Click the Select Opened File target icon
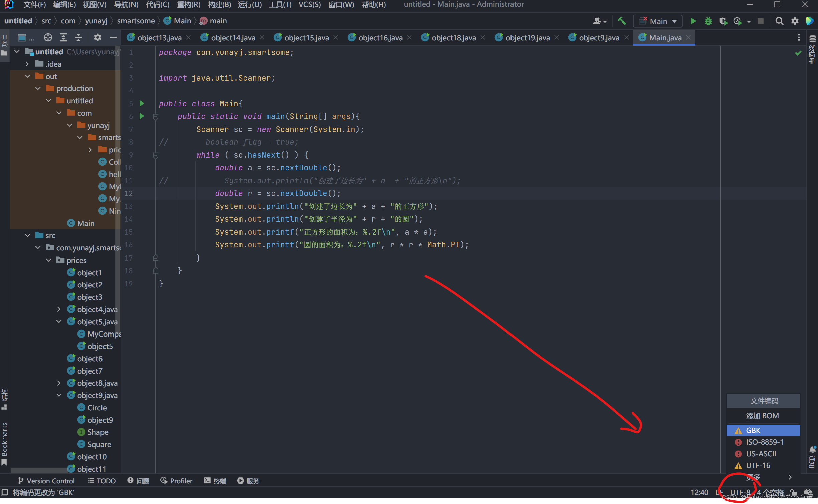Viewport: 818px width, 504px height. [48, 37]
